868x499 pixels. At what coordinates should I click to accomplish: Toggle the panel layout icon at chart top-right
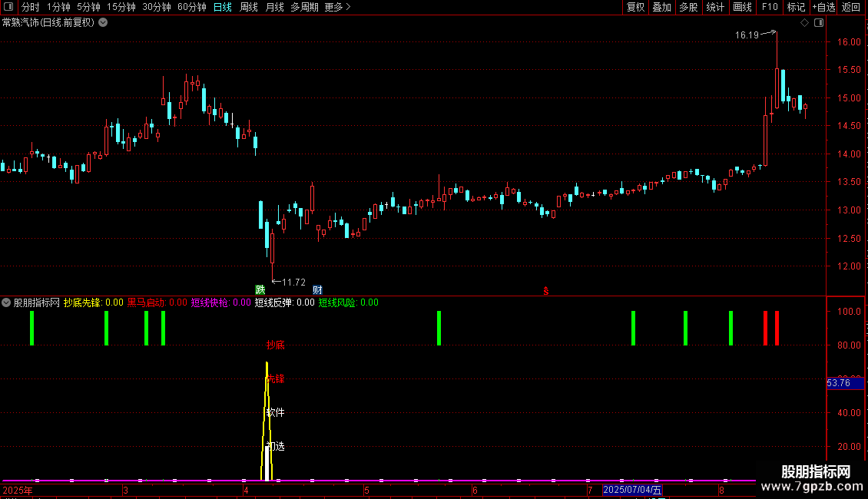(819, 23)
